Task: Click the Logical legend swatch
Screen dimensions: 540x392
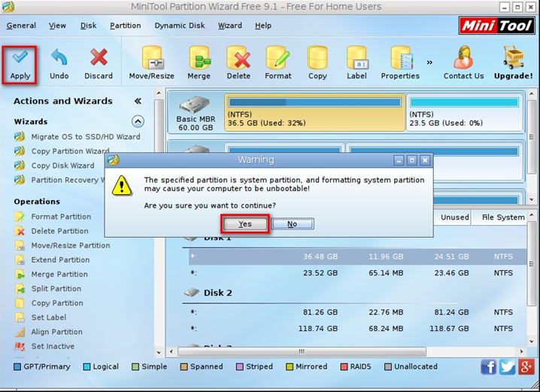Action: coord(86,367)
